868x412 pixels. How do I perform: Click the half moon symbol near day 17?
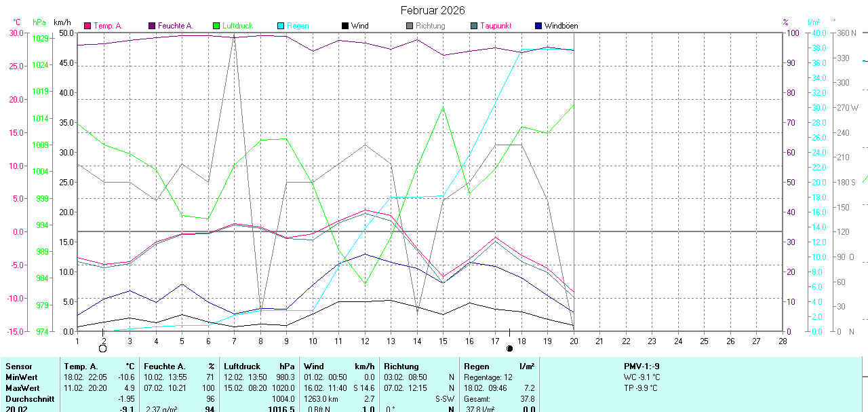pyautogui.click(x=509, y=348)
